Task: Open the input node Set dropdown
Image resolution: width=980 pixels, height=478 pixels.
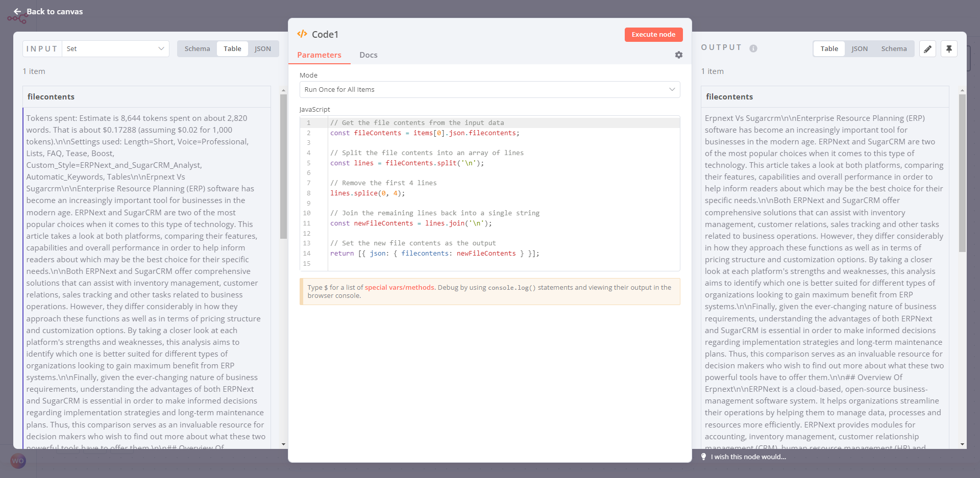Action: point(115,49)
